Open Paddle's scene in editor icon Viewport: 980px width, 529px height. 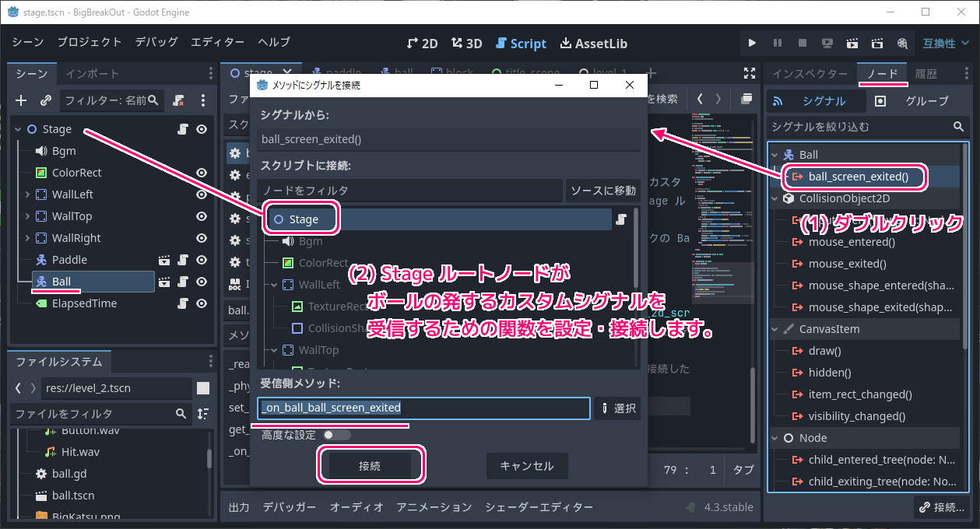(x=164, y=260)
